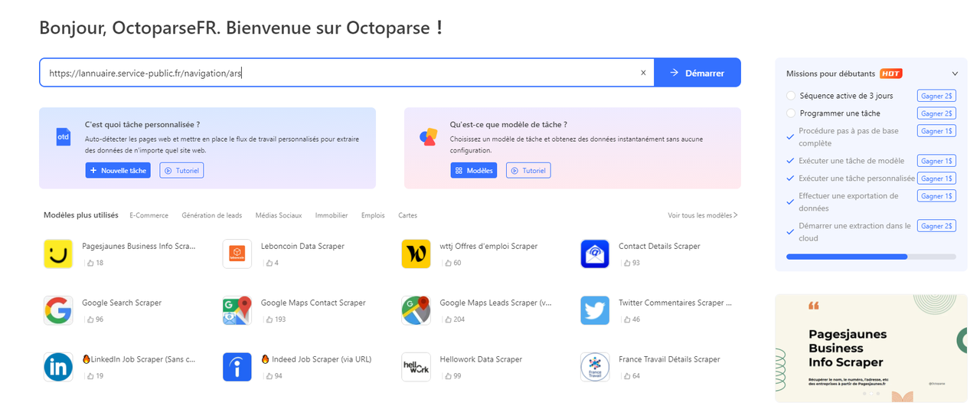
Task: Click the Pagesjaunes Business Info Scraper icon
Action: tap(58, 254)
